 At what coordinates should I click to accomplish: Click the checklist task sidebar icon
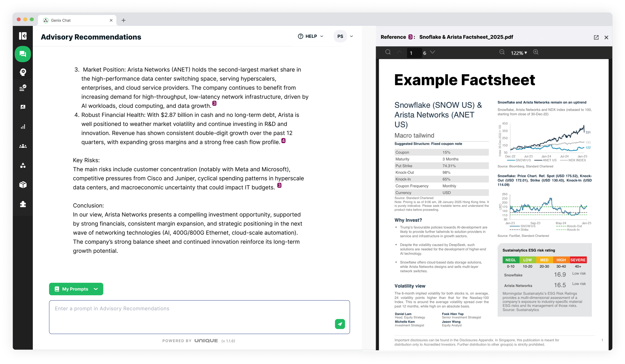[x=23, y=88]
